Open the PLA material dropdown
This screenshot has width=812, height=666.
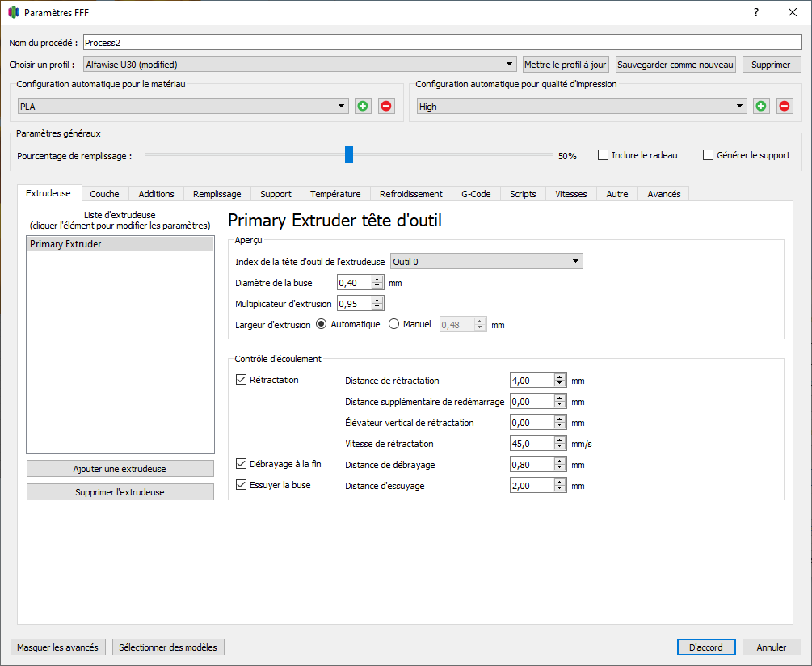(x=183, y=106)
